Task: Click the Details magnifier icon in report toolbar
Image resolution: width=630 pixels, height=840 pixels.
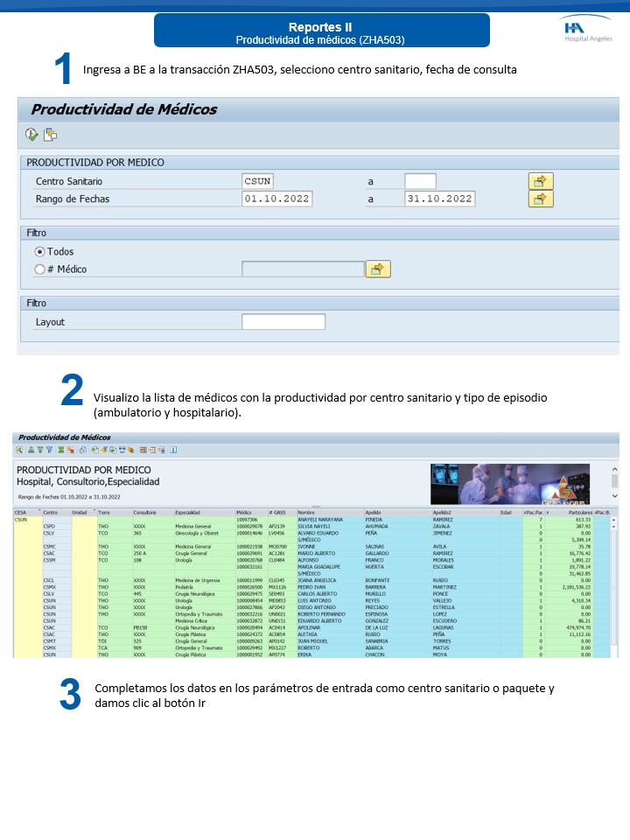Action: pyautogui.click(x=19, y=450)
